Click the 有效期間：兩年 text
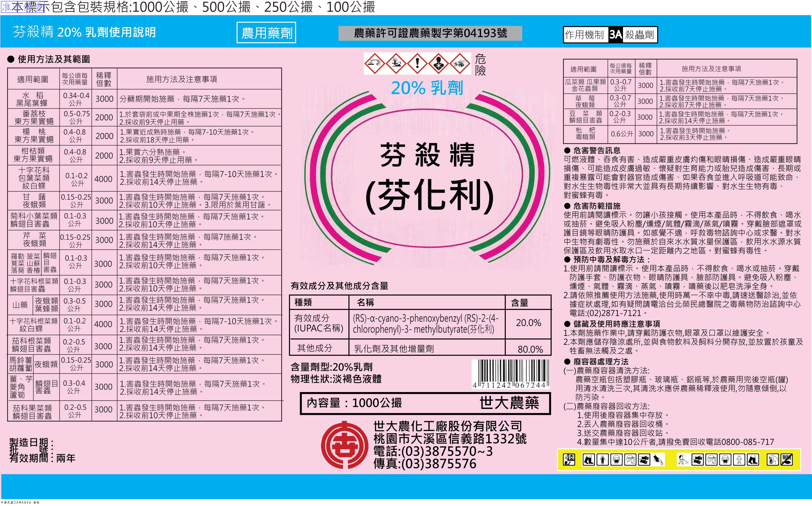The image size is (812, 506). click(42, 458)
